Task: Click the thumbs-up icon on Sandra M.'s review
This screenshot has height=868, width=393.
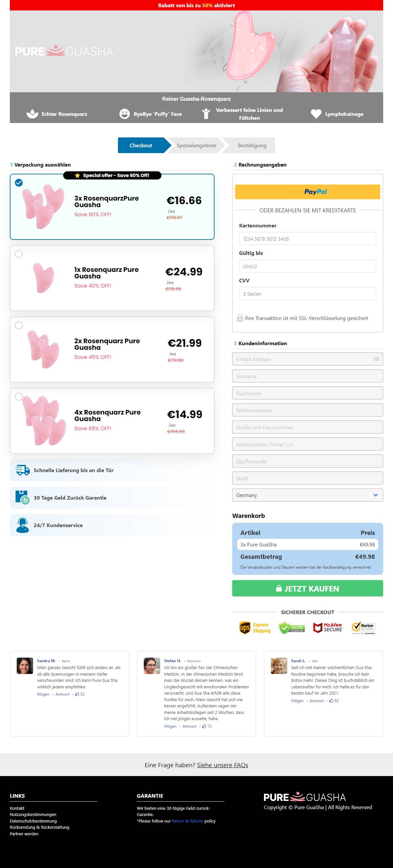Action: (77, 694)
